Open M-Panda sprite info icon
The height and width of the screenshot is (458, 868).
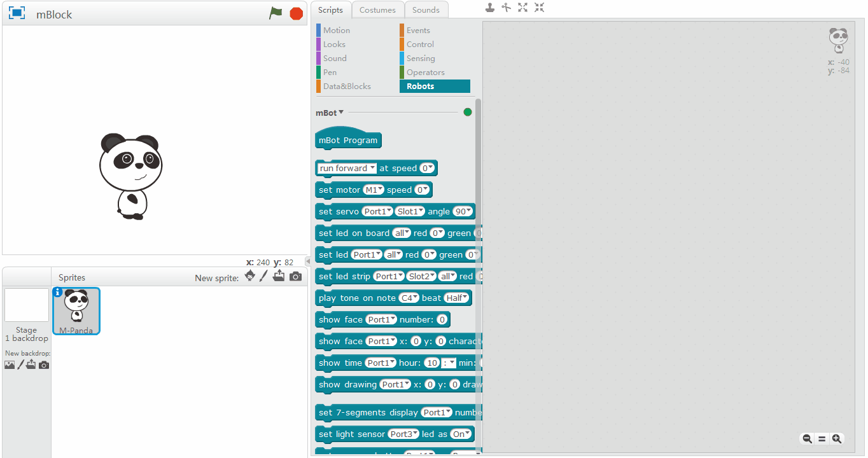(58, 292)
